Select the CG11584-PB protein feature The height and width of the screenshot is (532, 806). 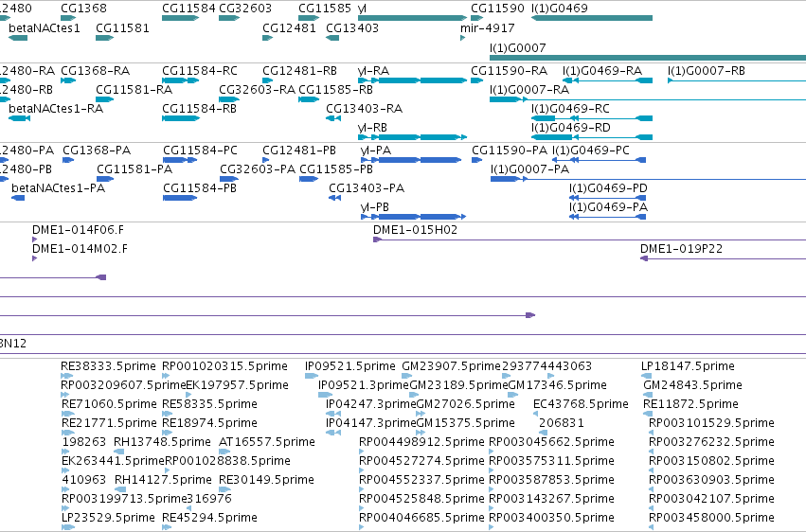[x=180, y=198]
